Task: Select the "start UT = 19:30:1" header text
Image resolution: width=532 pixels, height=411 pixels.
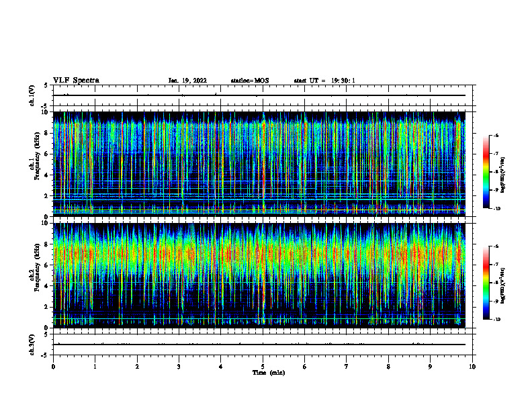Action: 324,81
